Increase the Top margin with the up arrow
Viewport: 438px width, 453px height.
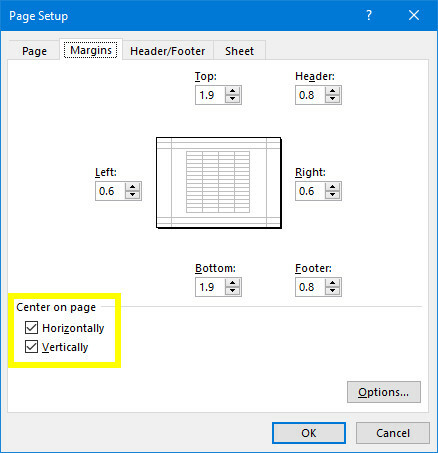[232, 91]
